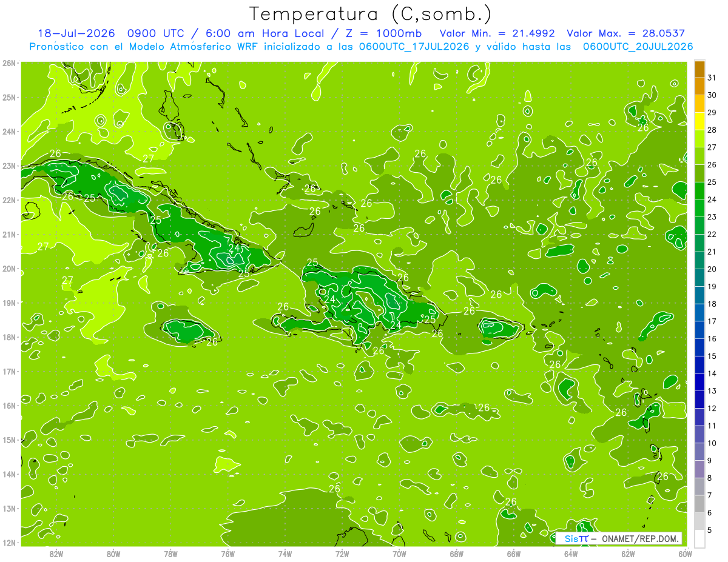Click the 78W longitude axis label
This screenshot has width=728, height=562.
(170, 554)
